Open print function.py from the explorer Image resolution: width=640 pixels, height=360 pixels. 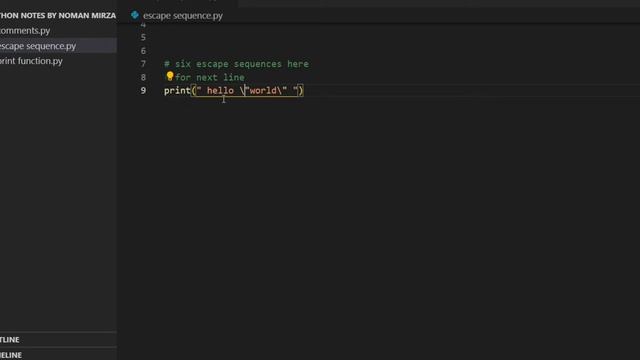tap(31, 61)
